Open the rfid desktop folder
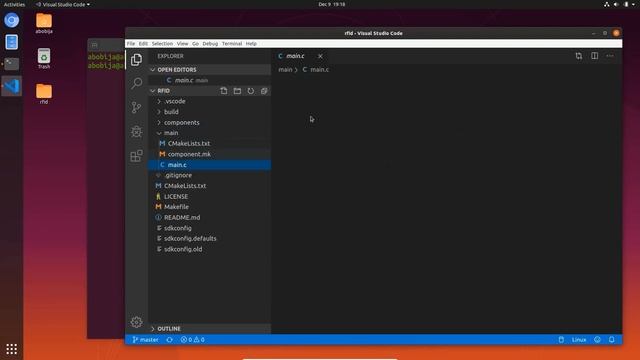 44,94
